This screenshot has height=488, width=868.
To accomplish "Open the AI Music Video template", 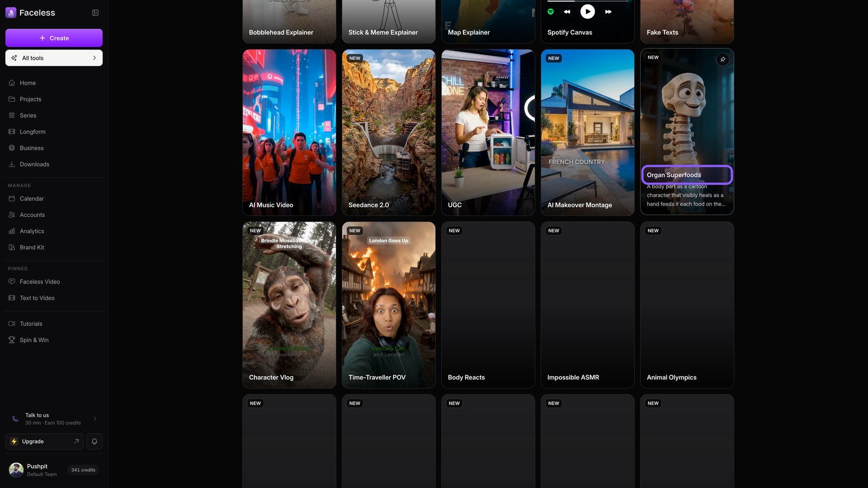I will pos(289,132).
